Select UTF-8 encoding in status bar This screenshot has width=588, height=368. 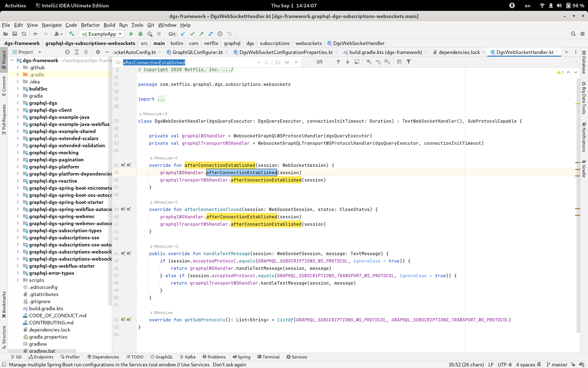[x=506, y=364]
